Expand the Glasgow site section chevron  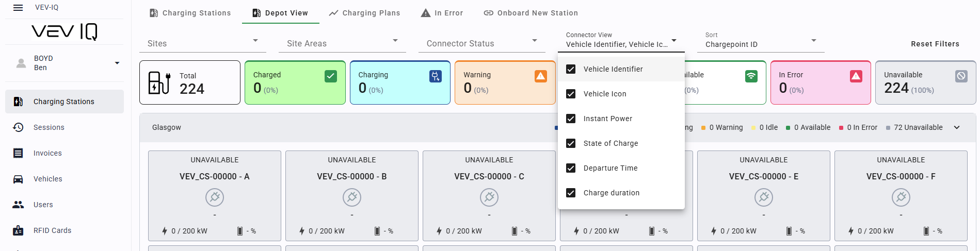pyautogui.click(x=957, y=127)
